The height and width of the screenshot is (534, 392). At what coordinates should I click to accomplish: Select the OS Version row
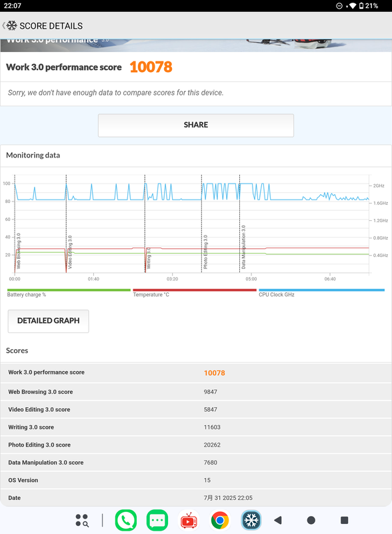(196, 480)
